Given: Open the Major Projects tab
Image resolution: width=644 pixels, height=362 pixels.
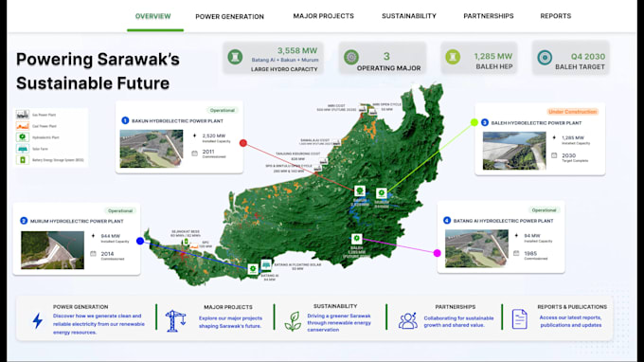Looking at the screenshot, I should pyautogui.click(x=323, y=16).
